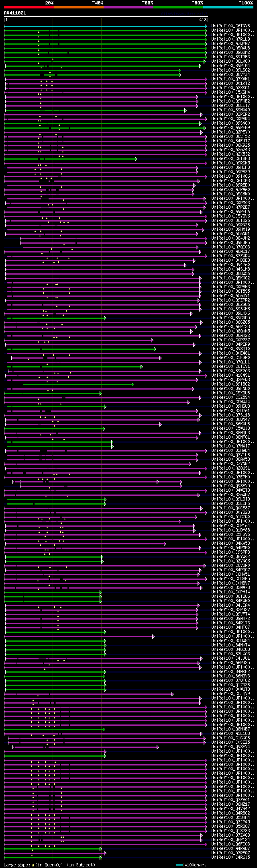
Task: Select the UniRef100_C7YNR2 label
Action: coord(230,464)
